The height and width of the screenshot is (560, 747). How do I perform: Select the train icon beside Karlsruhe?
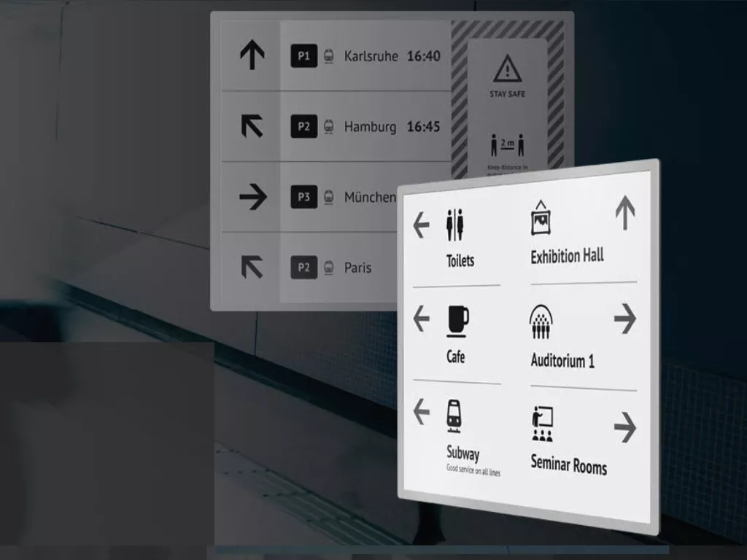click(x=328, y=56)
